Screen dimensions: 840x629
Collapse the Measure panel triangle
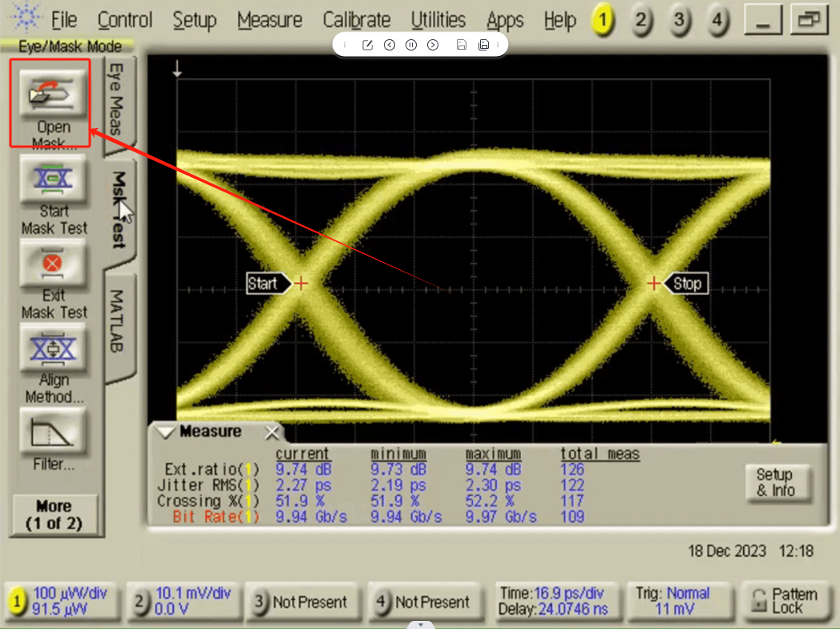165,433
